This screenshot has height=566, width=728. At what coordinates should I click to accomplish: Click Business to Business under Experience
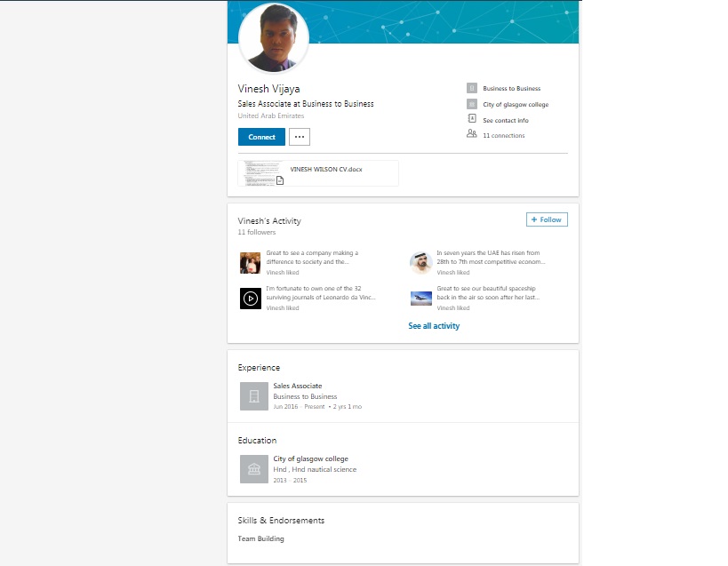[305, 396]
